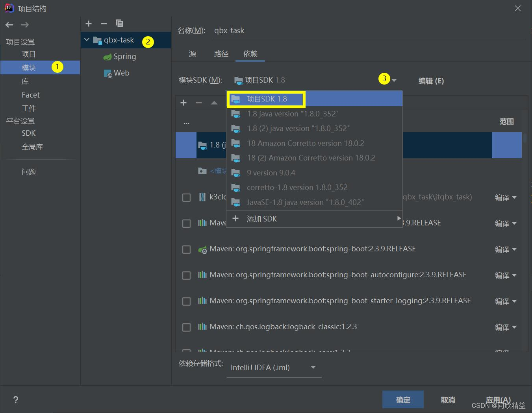Viewport: 532px width, 413px height.
Task: Remove dependency with the minus button
Action: 199,103
